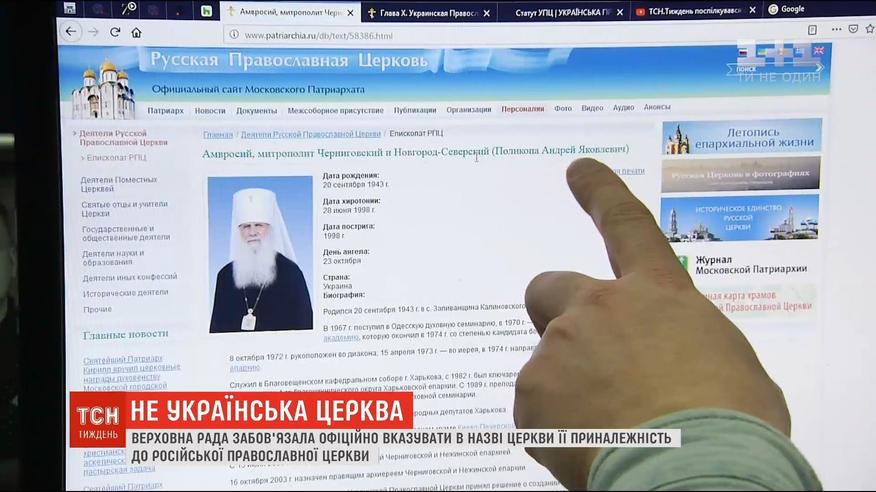
Task: Open sidebar item Деятели Поместных Церквей
Action: 118,184
